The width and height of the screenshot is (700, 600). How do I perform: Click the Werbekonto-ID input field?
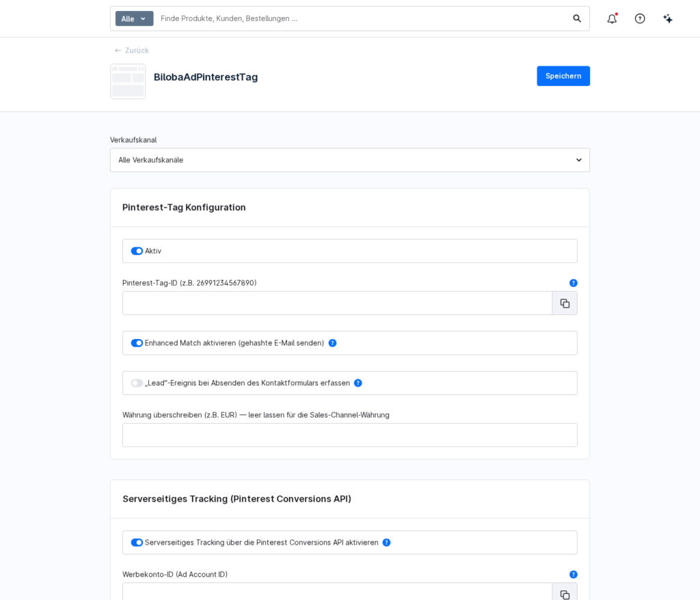point(338,592)
